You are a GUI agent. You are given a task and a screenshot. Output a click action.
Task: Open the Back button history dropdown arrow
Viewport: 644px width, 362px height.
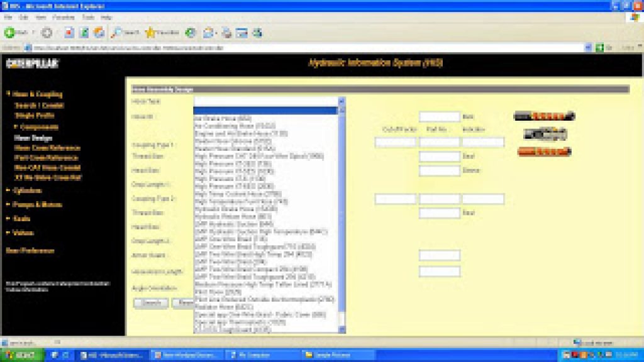[x=33, y=33]
